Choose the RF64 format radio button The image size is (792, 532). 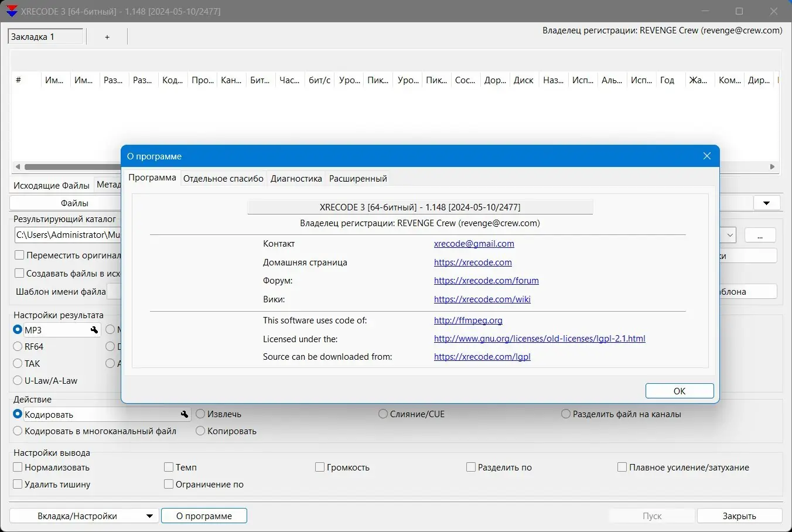(18, 347)
